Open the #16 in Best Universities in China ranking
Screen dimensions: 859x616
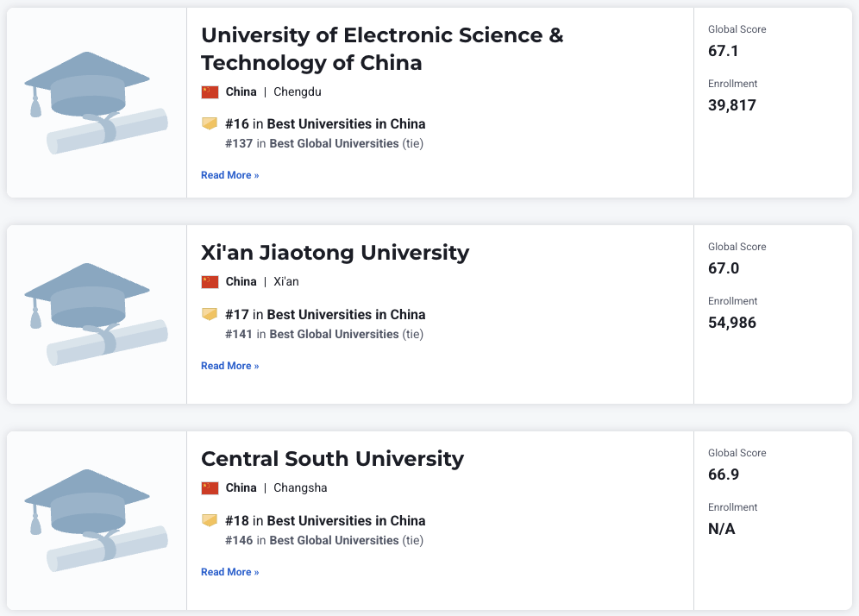[x=325, y=123]
